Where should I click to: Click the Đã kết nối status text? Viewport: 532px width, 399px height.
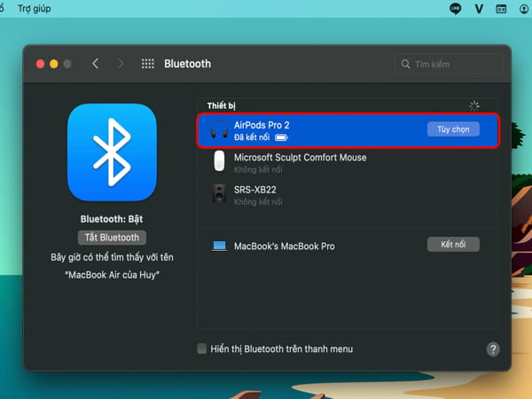click(x=252, y=137)
